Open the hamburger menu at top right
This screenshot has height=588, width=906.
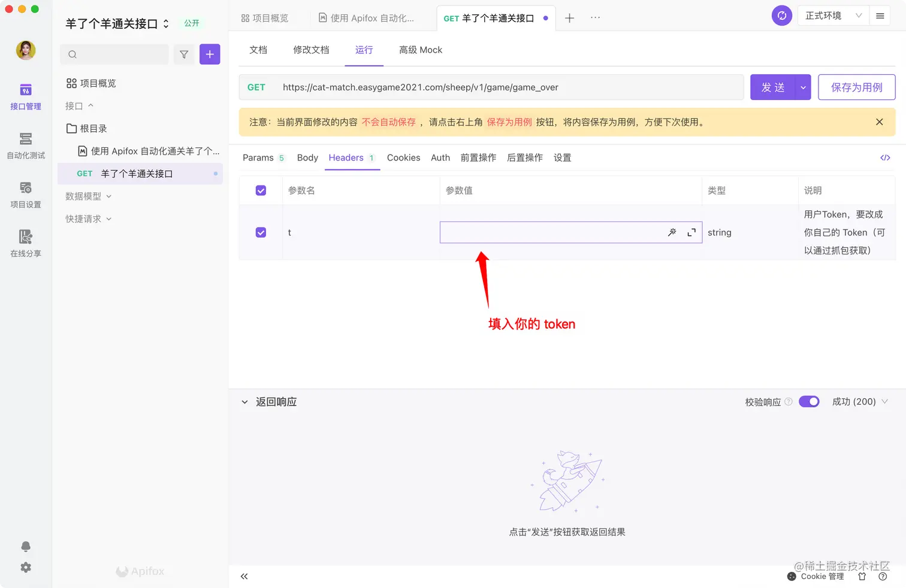pos(880,16)
